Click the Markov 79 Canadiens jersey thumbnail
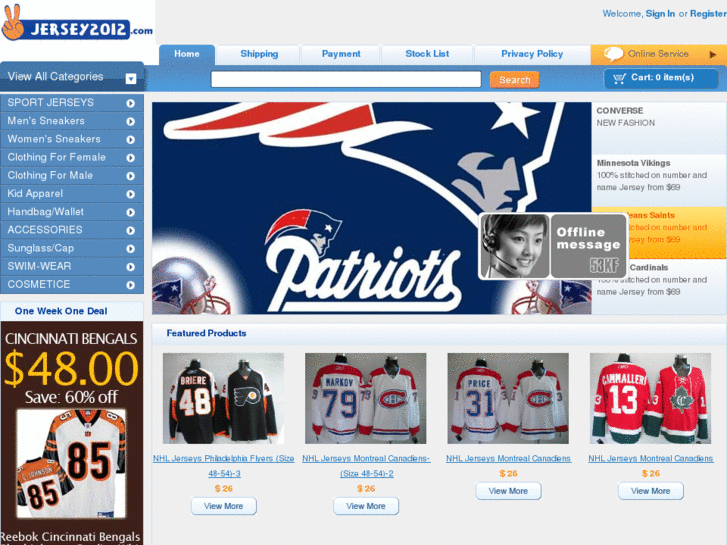 click(365, 398)
